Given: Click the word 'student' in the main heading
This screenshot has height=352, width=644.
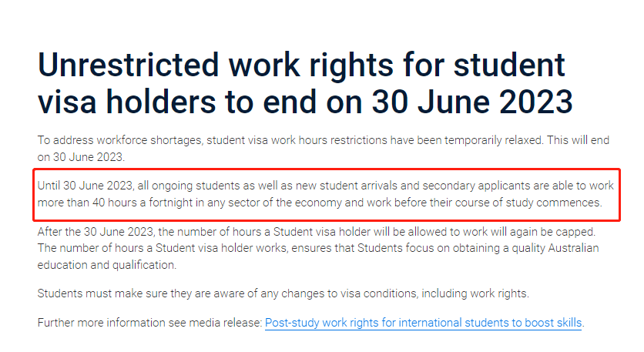Looking at the screenshot, I should pos(509,65).
